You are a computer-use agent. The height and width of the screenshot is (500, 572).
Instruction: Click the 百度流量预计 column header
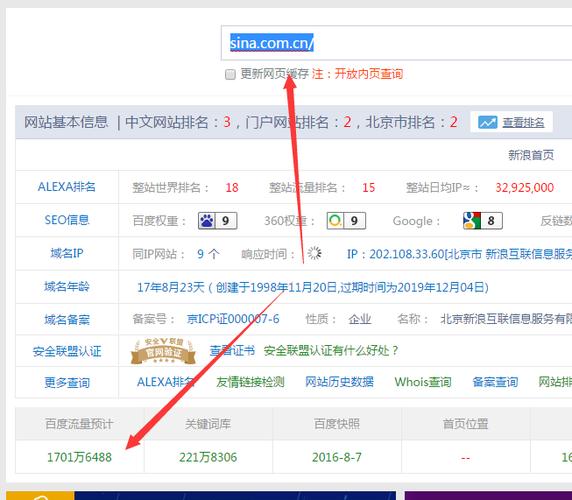click(79, 424)
